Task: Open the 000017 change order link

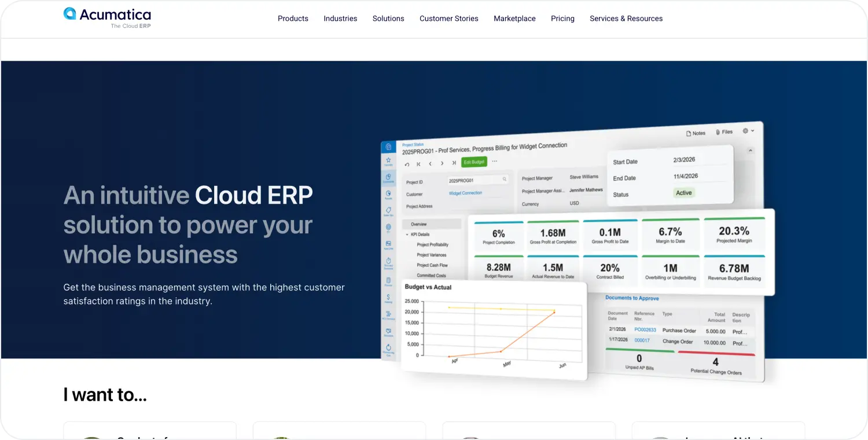Action: (x=642, y=340)
